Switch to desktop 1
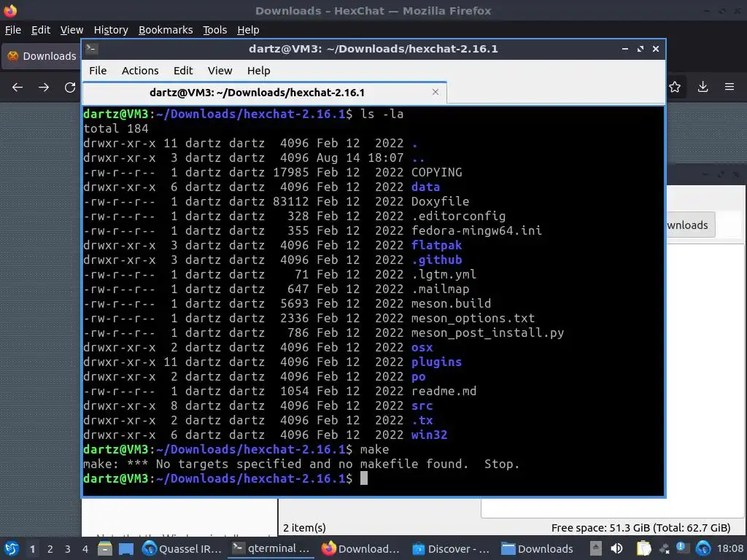 click(x=32, y=549)
